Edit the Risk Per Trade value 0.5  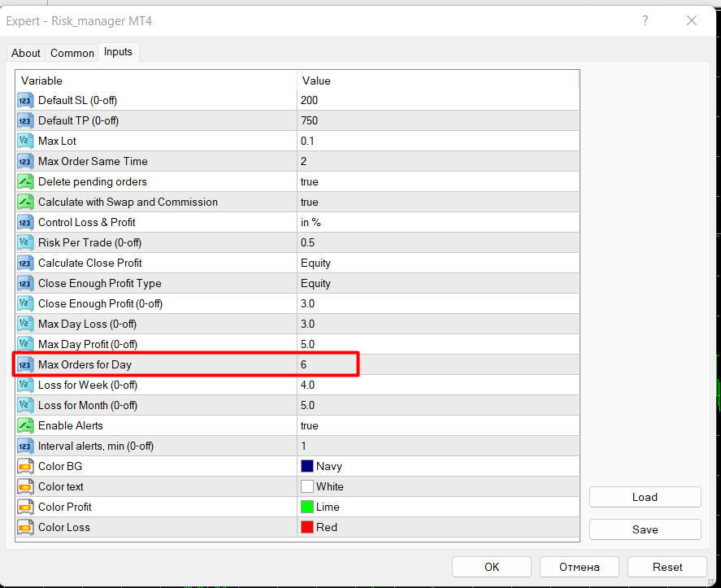pyautogui.click(x=438, y=242)
